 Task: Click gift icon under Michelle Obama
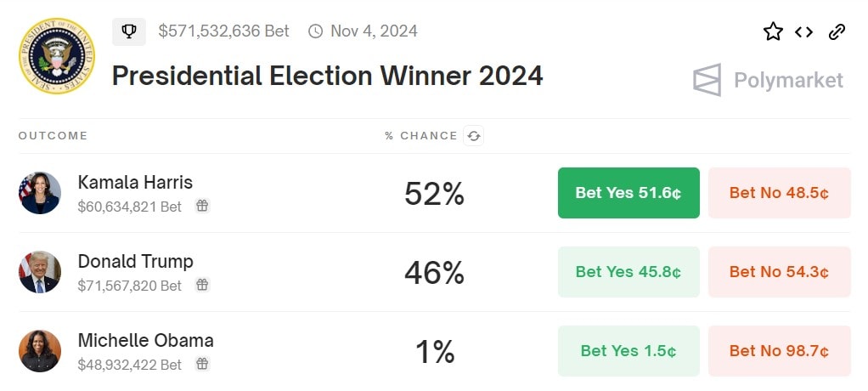[202, 364]
